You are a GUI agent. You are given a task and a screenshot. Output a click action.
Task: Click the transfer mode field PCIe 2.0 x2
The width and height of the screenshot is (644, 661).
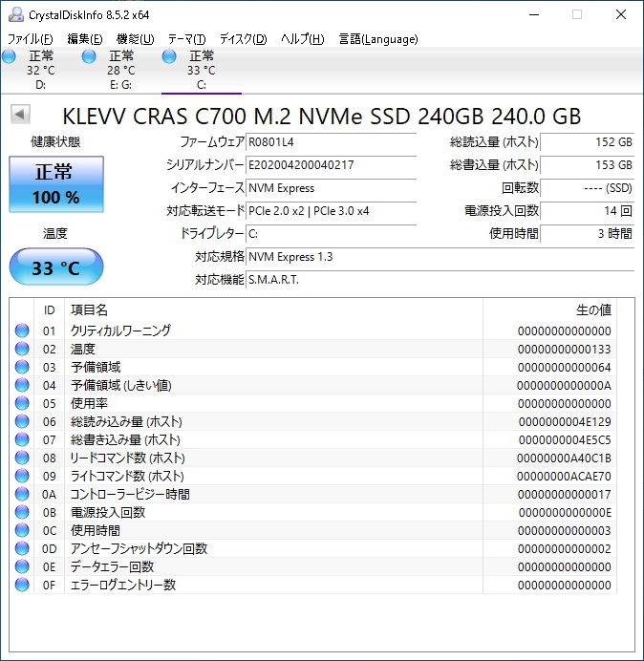[x=331, y=211]
